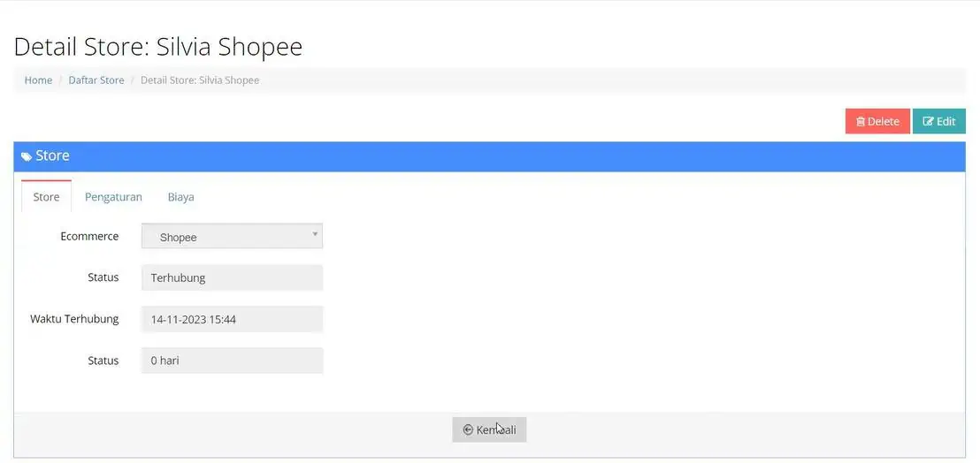This screenshot has height=463, width=980.
Task: Click the pencil icon on Edit button
Action: point(928,122)
